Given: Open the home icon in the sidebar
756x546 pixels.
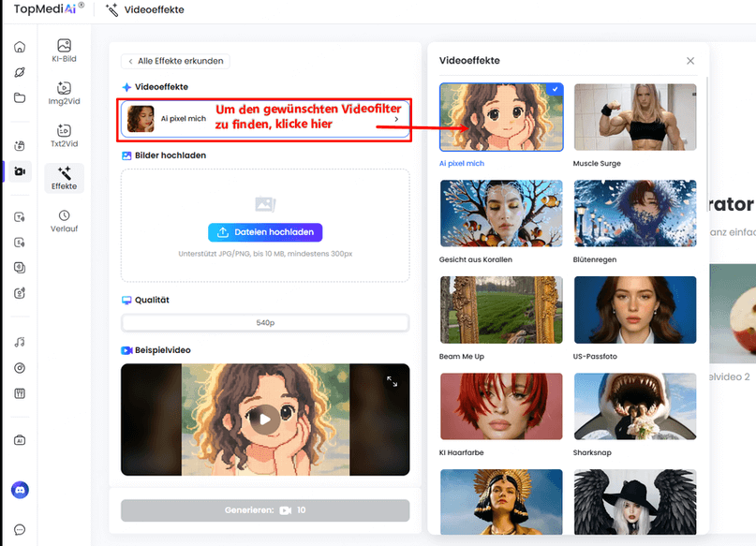Looking at the screenshot, I should click(x=20, y=48).
